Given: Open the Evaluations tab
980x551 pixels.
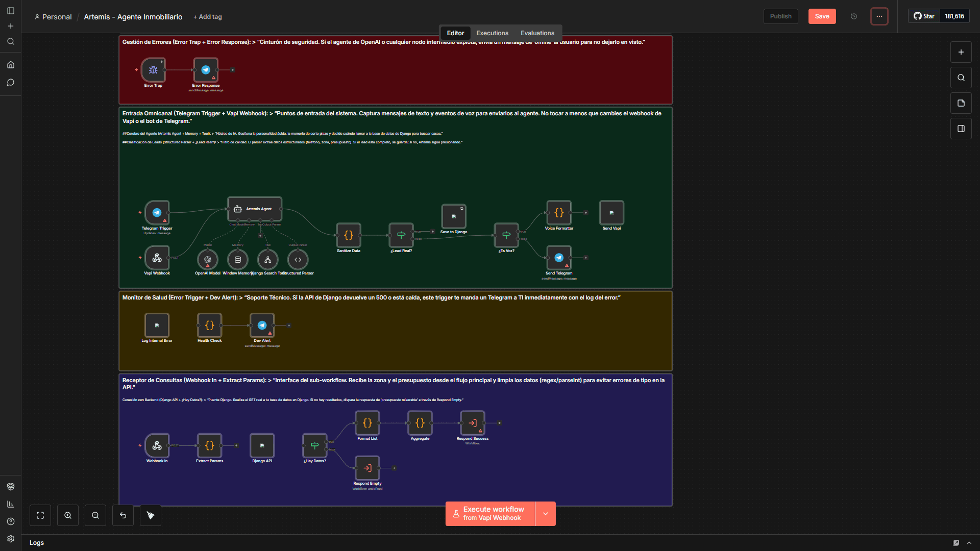Looking at the screenshot, I should 537,33.
